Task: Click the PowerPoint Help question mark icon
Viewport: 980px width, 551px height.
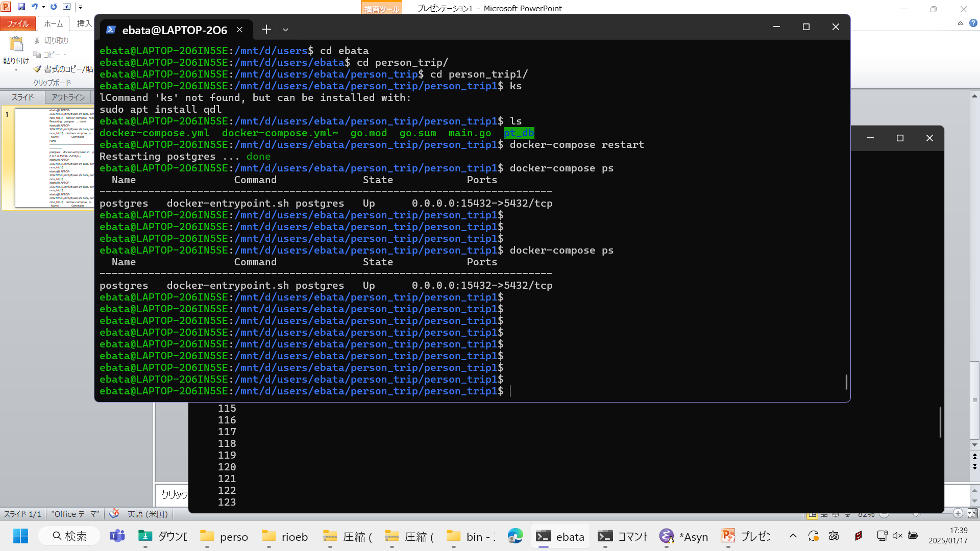Action: click(973, 23)
